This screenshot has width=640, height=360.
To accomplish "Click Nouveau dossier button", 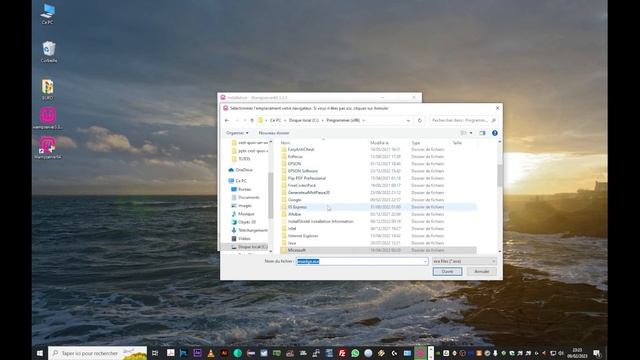I will click(x=274, y=133).
